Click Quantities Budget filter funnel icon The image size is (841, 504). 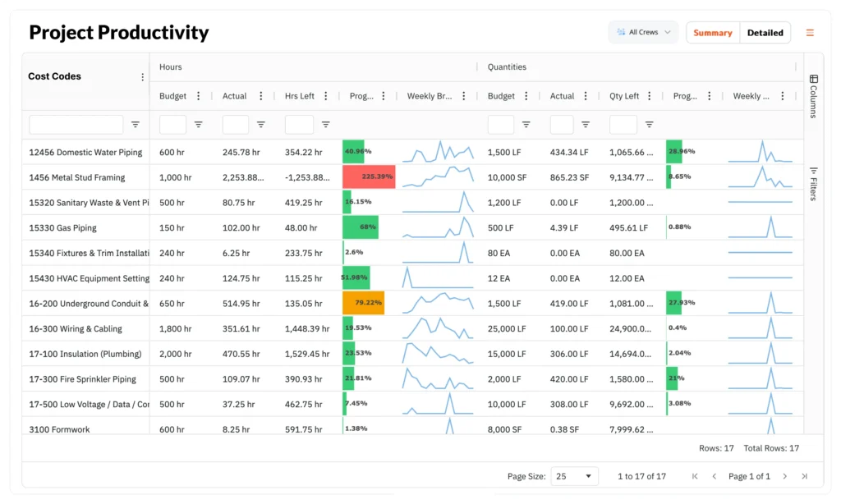pos(526,125)
